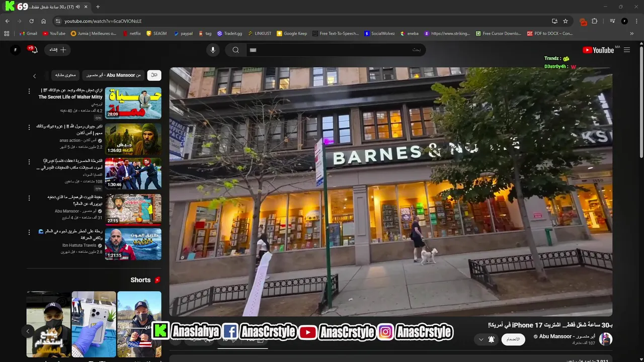Click the Barnes & Noble video player
Screen dimensions: 644x362
click(x=390, y=192)
